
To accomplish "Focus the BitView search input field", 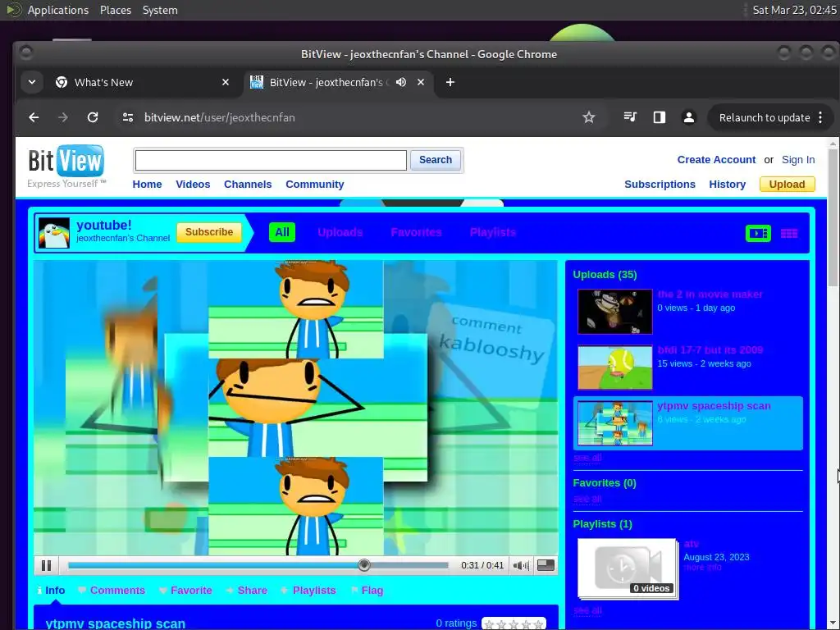I will [x=271, y=160].
